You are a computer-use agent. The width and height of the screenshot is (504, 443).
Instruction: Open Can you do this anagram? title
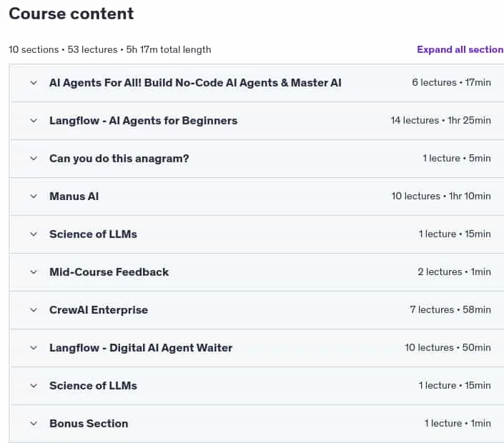click(119, 159)
